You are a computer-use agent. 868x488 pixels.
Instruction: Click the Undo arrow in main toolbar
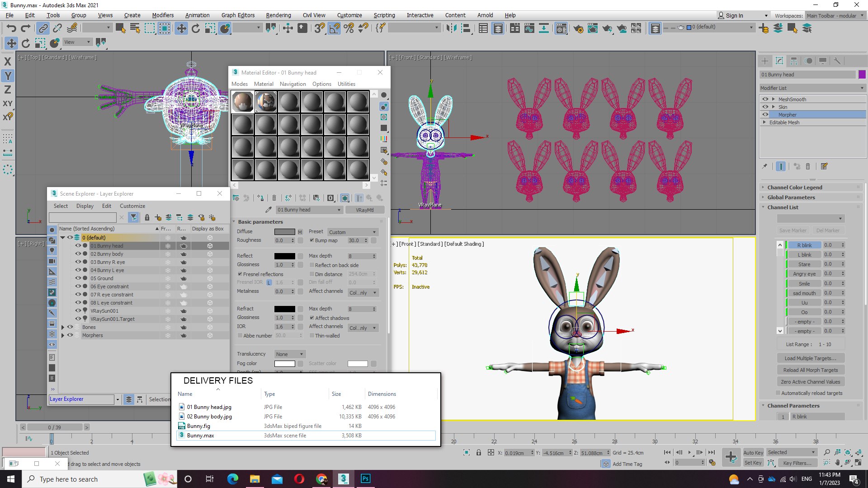(11, 28)
